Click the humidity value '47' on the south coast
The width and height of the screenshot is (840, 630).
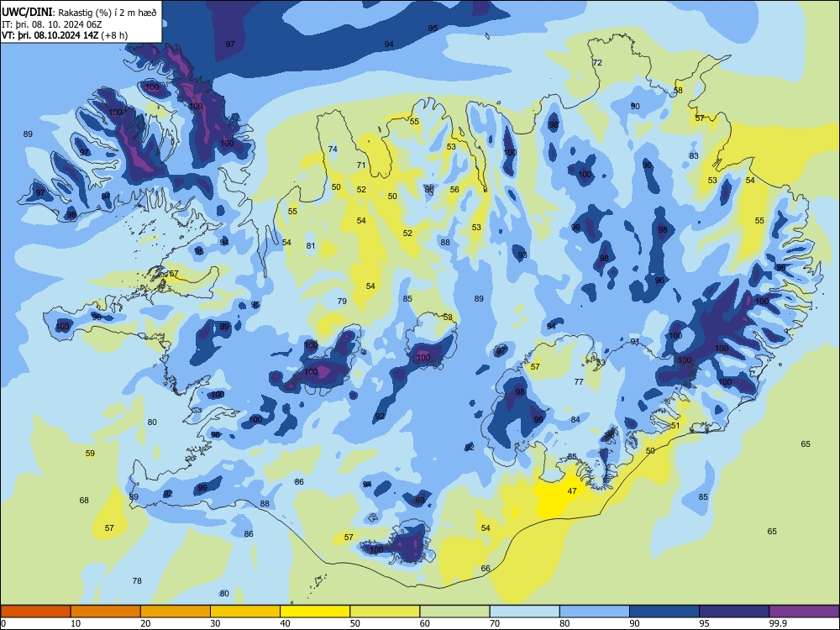click(572, 491)
